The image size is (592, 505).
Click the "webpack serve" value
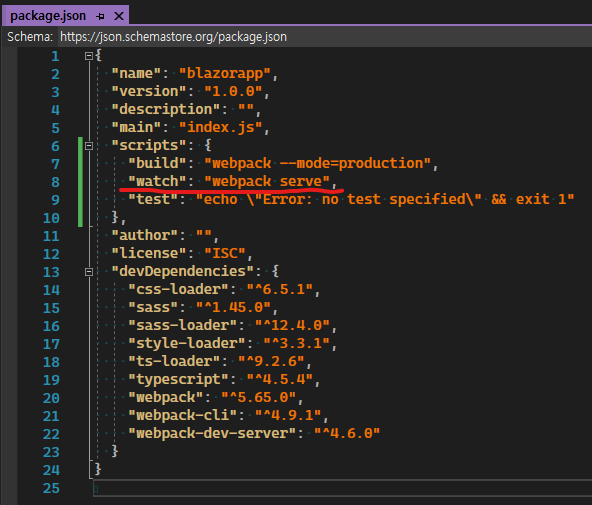pos(267,182)
